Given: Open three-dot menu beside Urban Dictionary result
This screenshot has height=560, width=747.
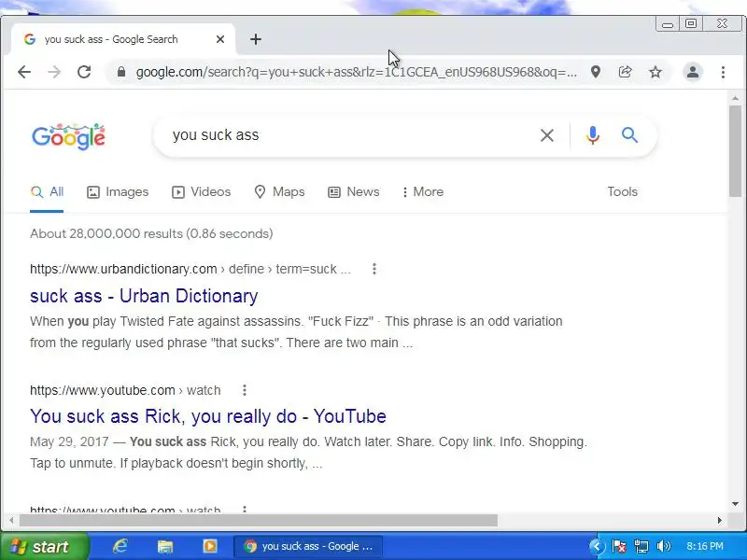Looking at the screenshot, I should (x=374, y=269).
